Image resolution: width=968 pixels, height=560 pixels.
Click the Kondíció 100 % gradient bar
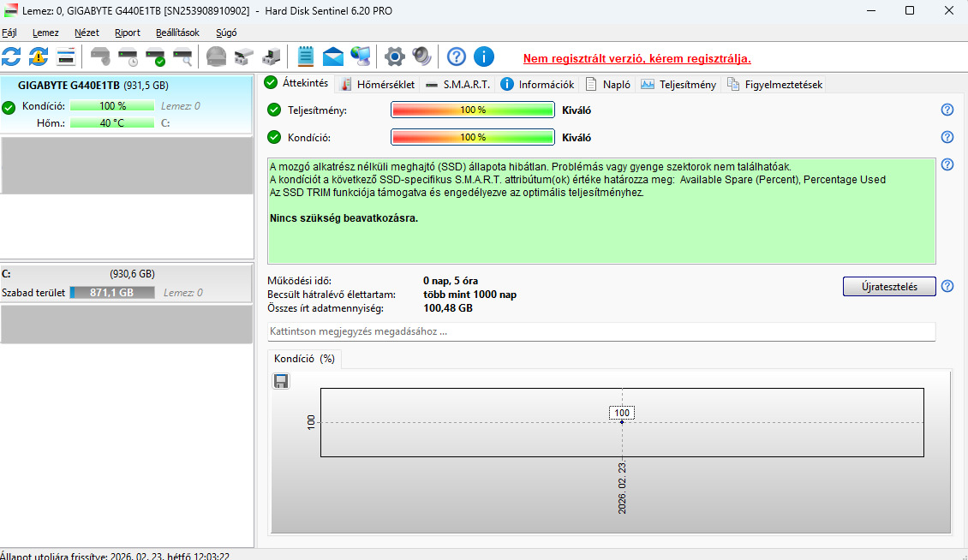(473, 137)
